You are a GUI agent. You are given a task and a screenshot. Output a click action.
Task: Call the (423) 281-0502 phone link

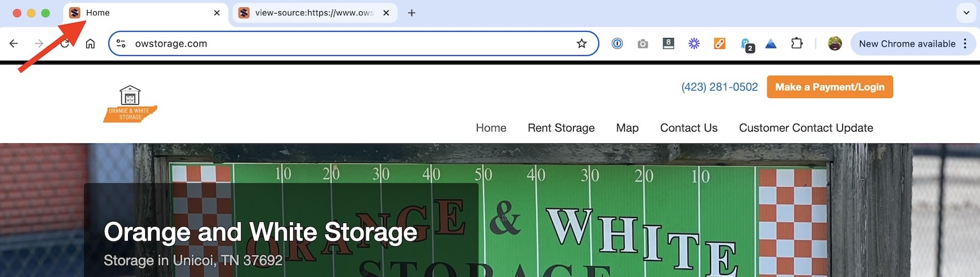720,87
